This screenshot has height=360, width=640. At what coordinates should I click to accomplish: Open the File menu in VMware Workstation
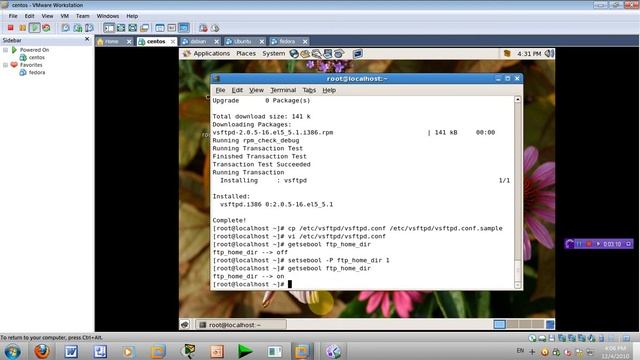point(13,16)
